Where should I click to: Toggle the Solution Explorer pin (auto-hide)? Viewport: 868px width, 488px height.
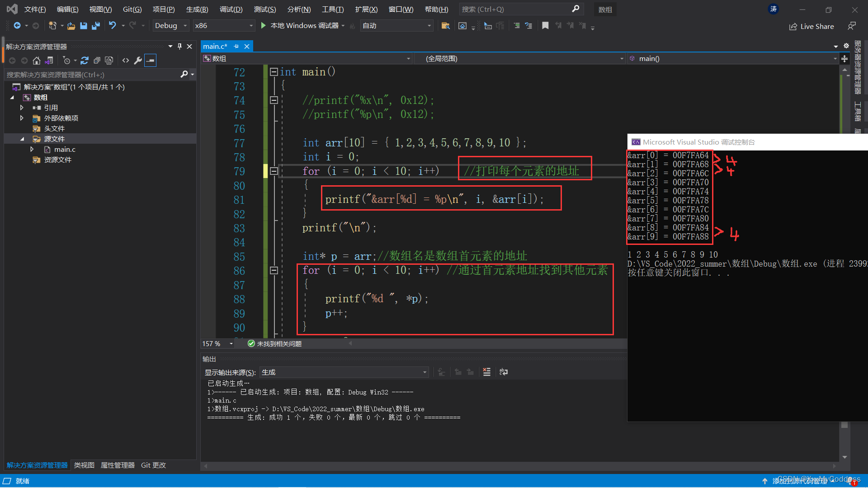(x=179, y=46)
